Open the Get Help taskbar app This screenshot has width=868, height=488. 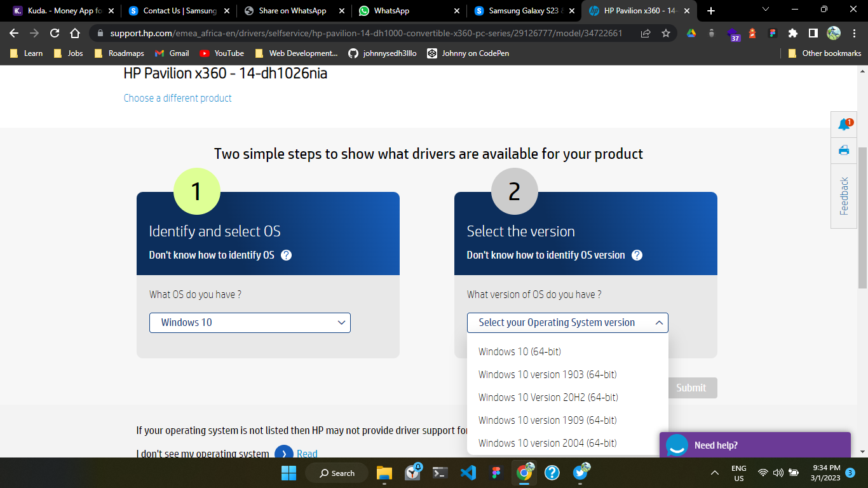pyautogui.click(x=552, y=473)
